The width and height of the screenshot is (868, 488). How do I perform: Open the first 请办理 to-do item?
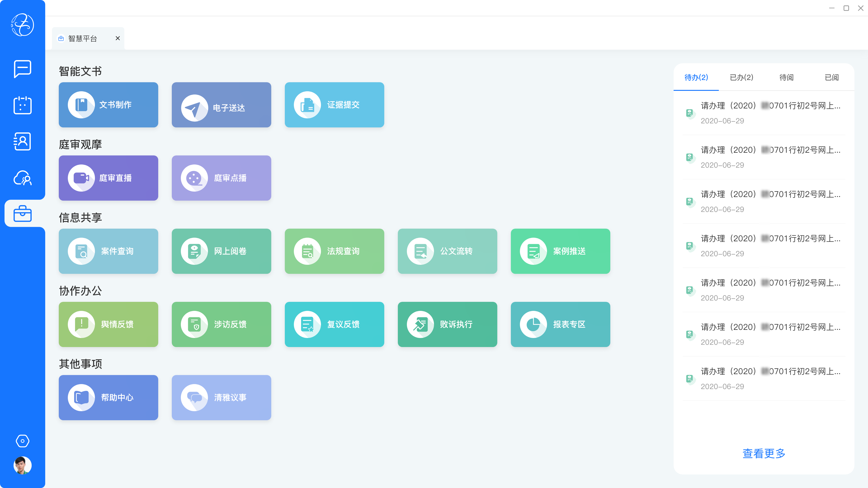770,113
